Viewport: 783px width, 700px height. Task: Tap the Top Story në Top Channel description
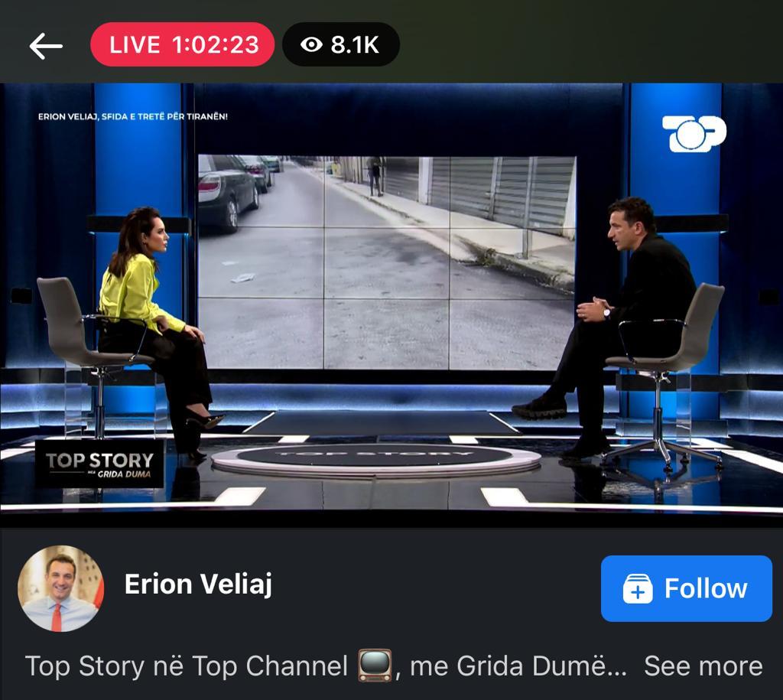326,666
